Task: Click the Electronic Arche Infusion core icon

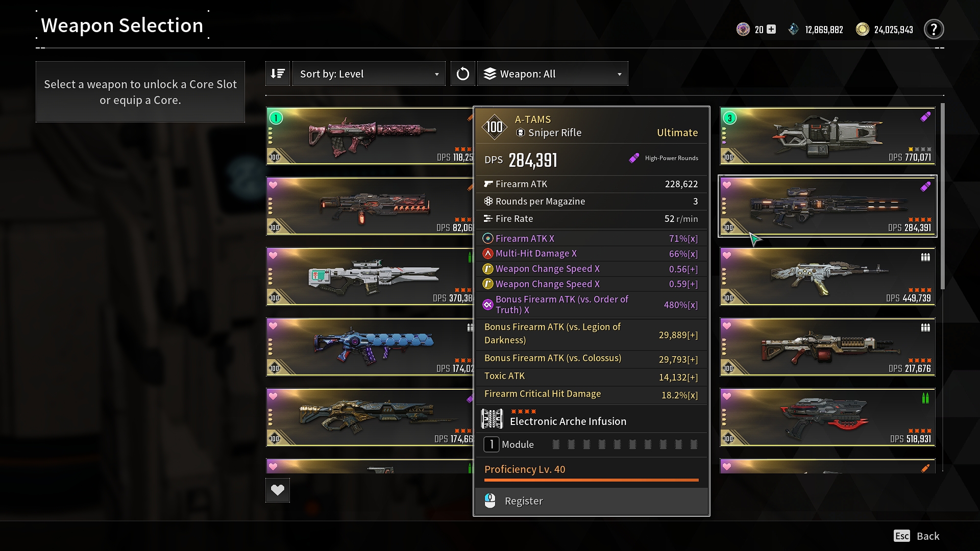Action: click(492, 419)
